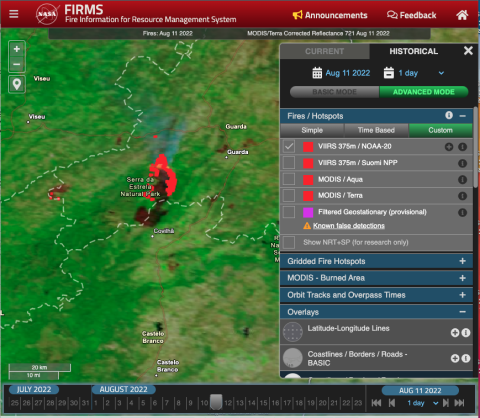
Task: Select the Simple fire display tab
Action: [x=312, y=130]
